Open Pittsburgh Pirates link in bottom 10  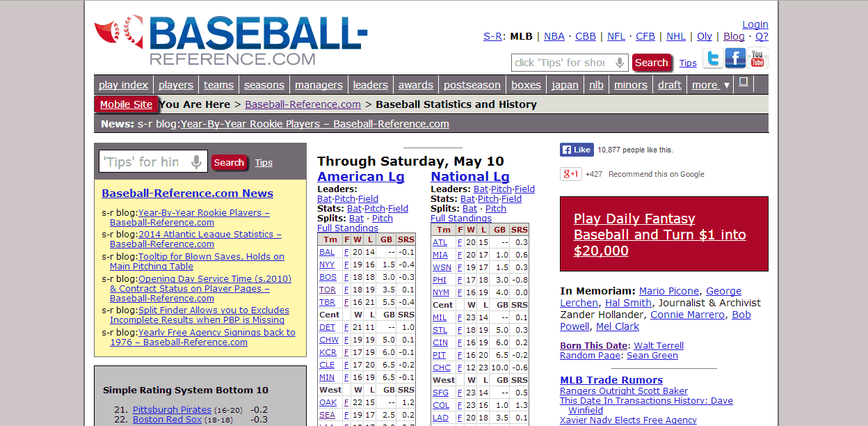tap(172, 409)
